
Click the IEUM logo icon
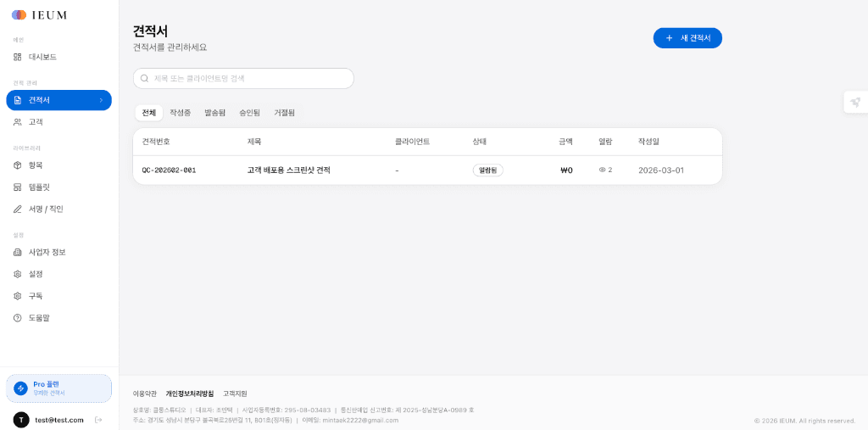[x=19, y=15]
